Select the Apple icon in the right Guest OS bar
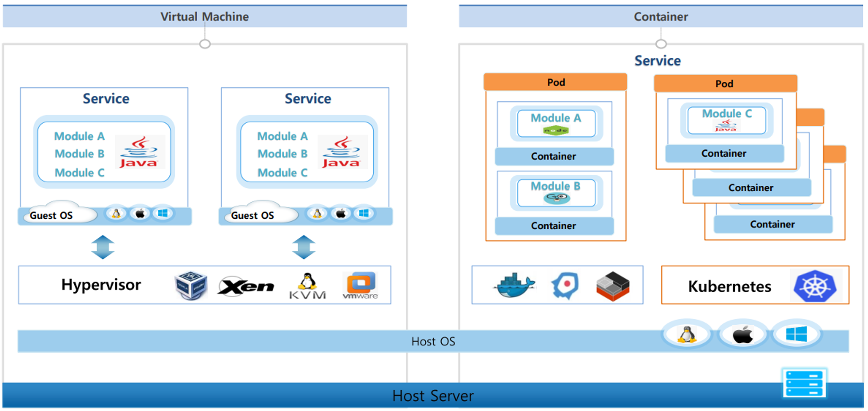The width and height of the screenshot is (868, 411). (341, 214)
